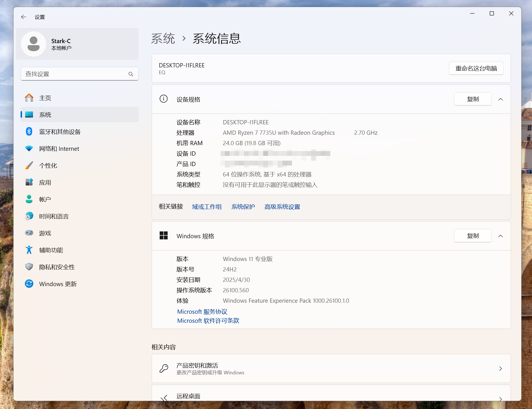Collapse the 设备规格 section chevron

coord(501,99)
